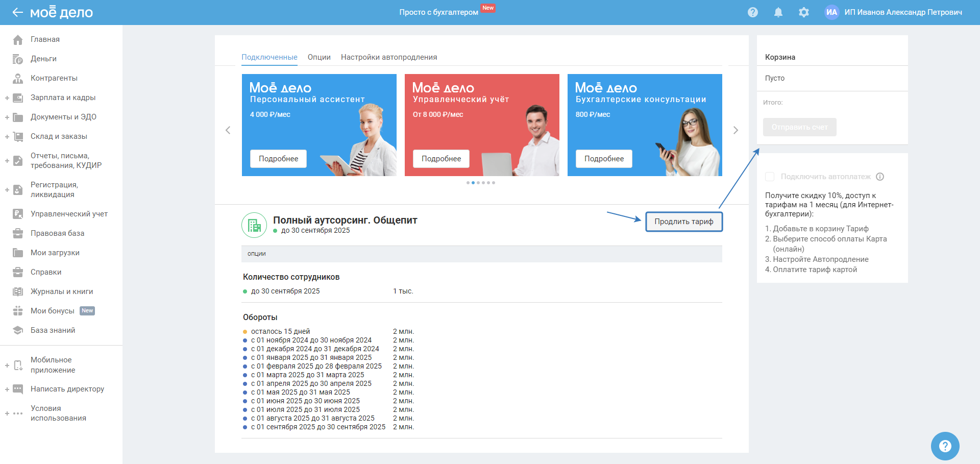Image resolution: width=980 pixels, height=464 pixels.
Task: Click the Правовая база briefcase icon
Action: [x=18, y=233]
